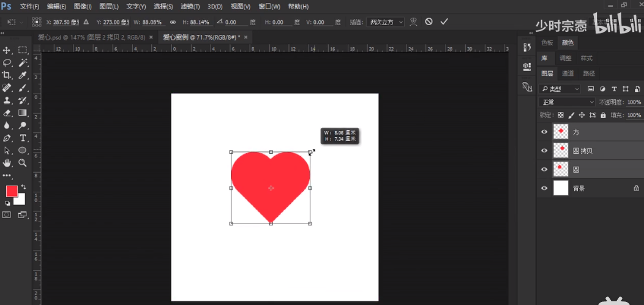The height and width of the screenshot is (305, 644).
Task: Select the History Brush tool
Action: pos(23,100)
